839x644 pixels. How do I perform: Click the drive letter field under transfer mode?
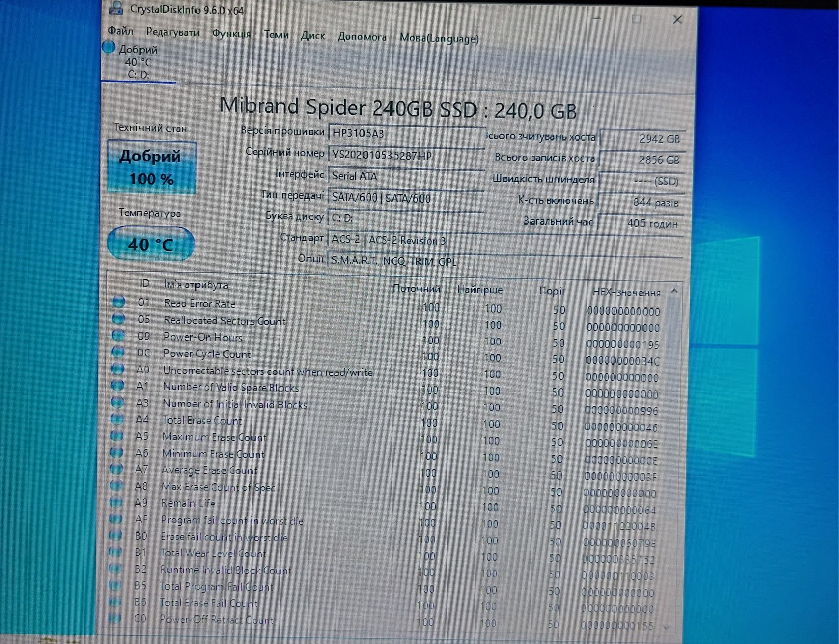(405, 218)
